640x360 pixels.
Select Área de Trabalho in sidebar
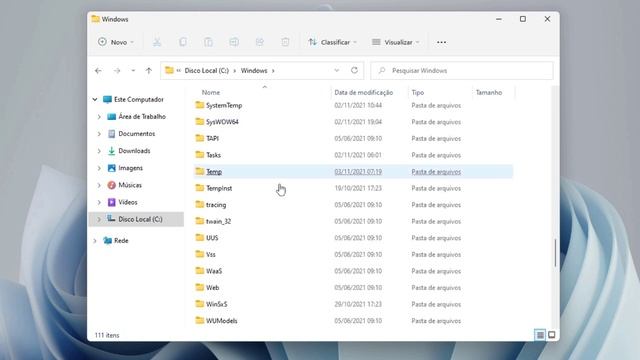142,116
